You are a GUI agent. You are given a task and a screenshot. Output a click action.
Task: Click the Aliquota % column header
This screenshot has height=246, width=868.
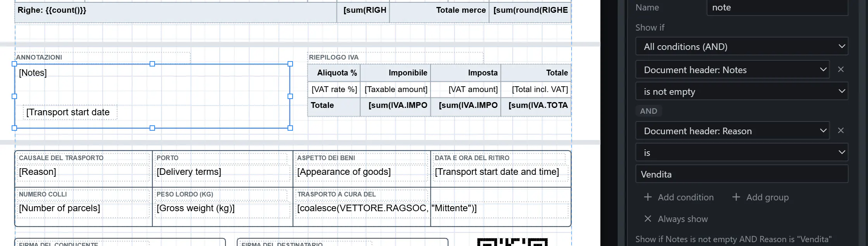pos(334,73)
